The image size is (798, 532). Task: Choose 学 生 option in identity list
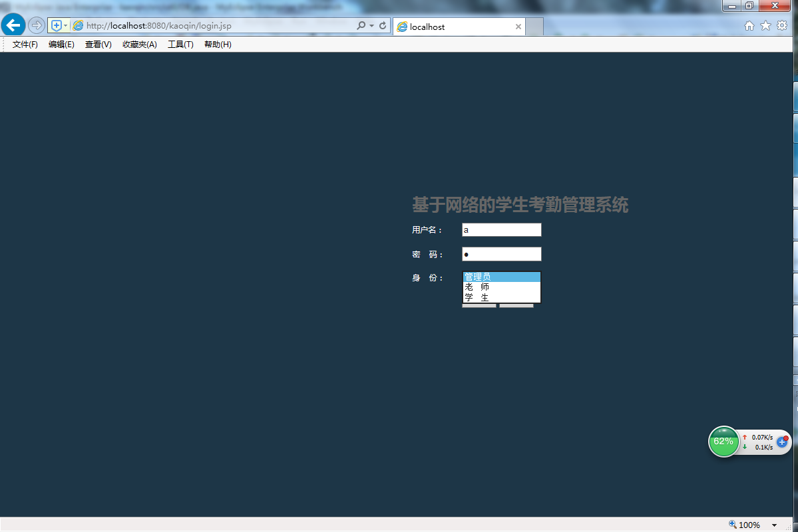point(501,297)
